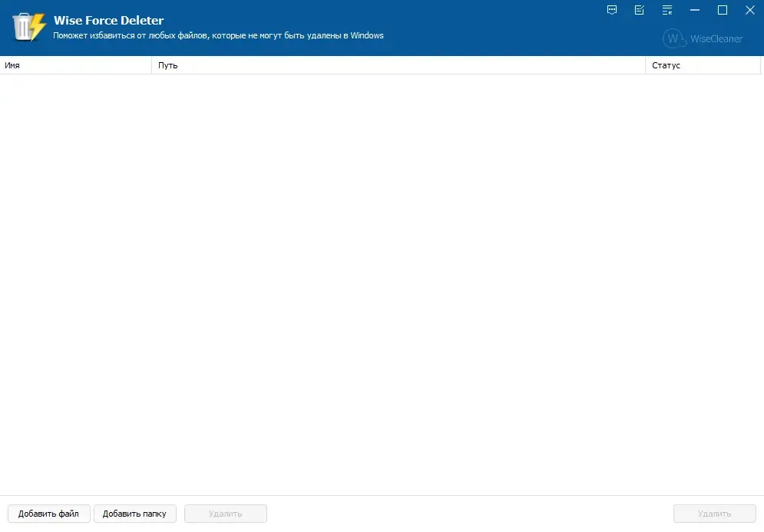Click the divider between Имя and Путь columns
The width and height of the screenshot is (764, 532).
(151, 65)
